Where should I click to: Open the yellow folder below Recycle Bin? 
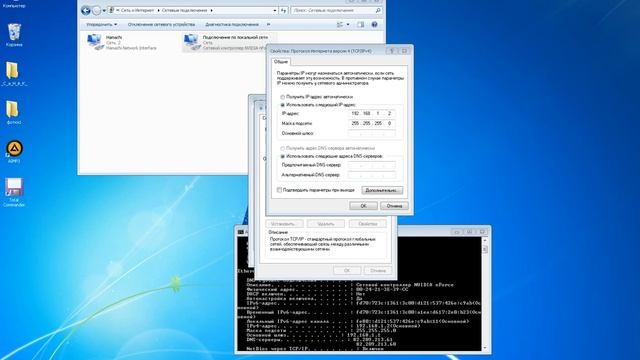[14, 73]
